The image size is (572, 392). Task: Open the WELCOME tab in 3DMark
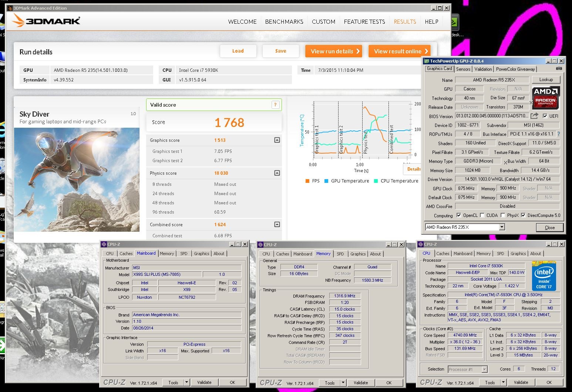pos(242,22)
